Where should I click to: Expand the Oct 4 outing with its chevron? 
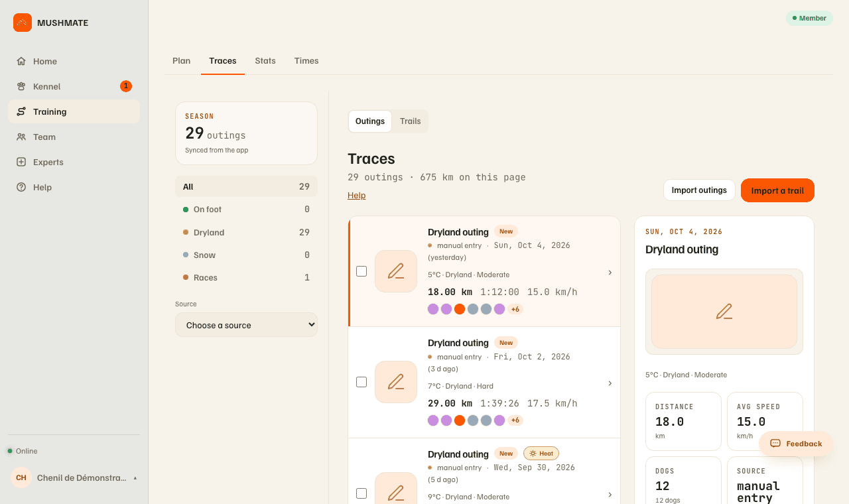click(x=610, y=273)
